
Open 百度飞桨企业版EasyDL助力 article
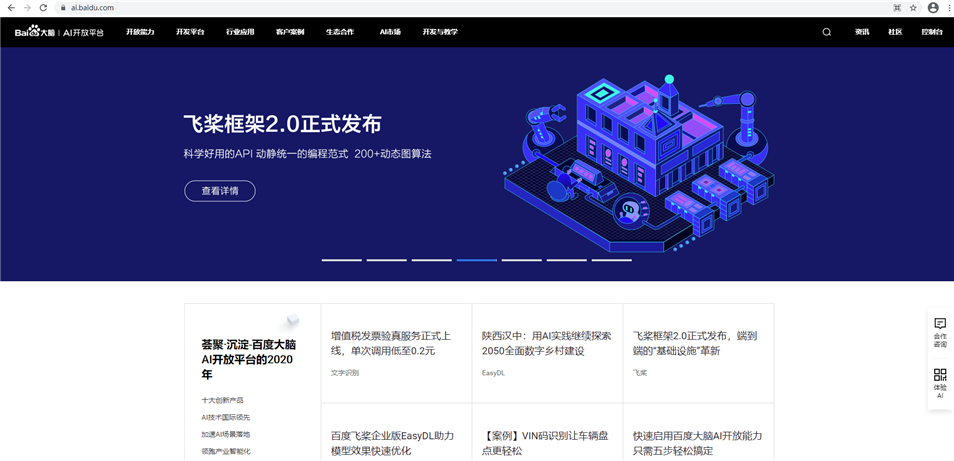(392, 443)
